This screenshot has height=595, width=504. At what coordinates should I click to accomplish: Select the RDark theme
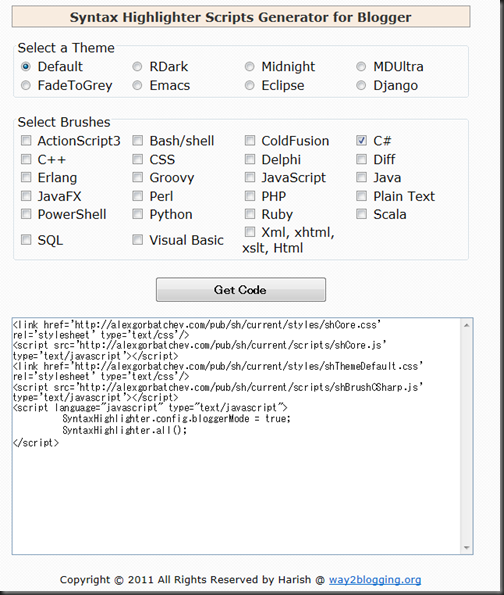coord(137,67)
